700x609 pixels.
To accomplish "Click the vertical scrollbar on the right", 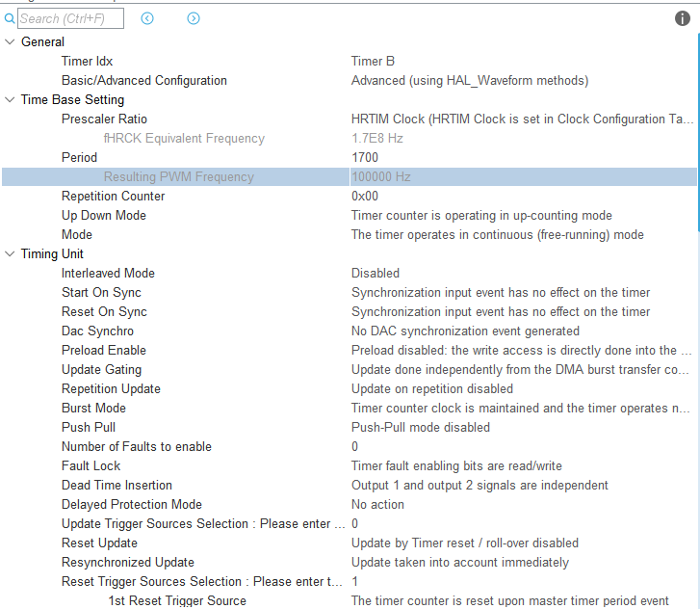I will (x=698, y=132).
